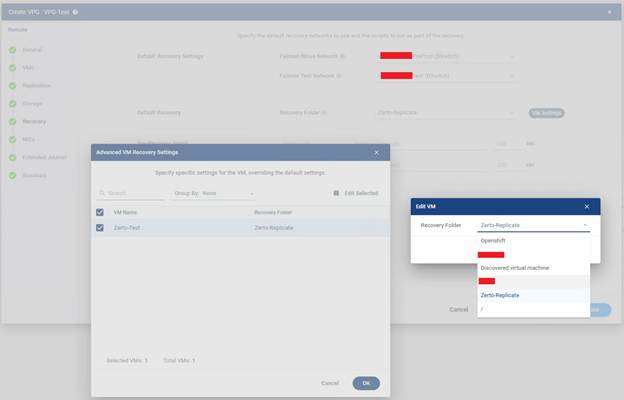Click the help icon beside Create VPG title
The height and width of the screenshot is (400, 624).
pos(75,12)
